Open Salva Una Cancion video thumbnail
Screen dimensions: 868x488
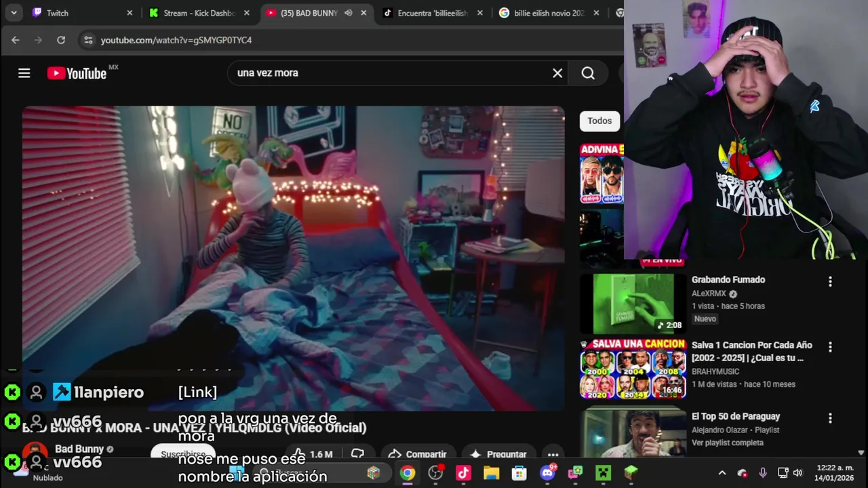tap(633, 369)
